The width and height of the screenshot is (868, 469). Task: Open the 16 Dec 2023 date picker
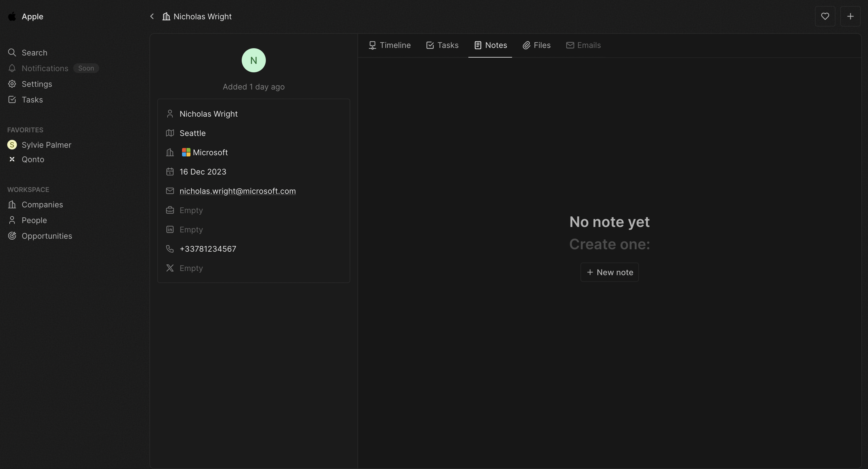[203, 172]
